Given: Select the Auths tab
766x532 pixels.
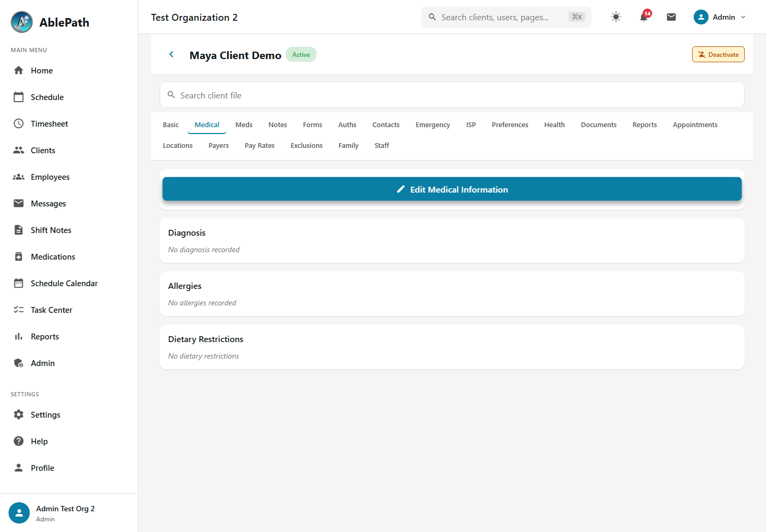Looking at the screenshot, I should [347, 124].
